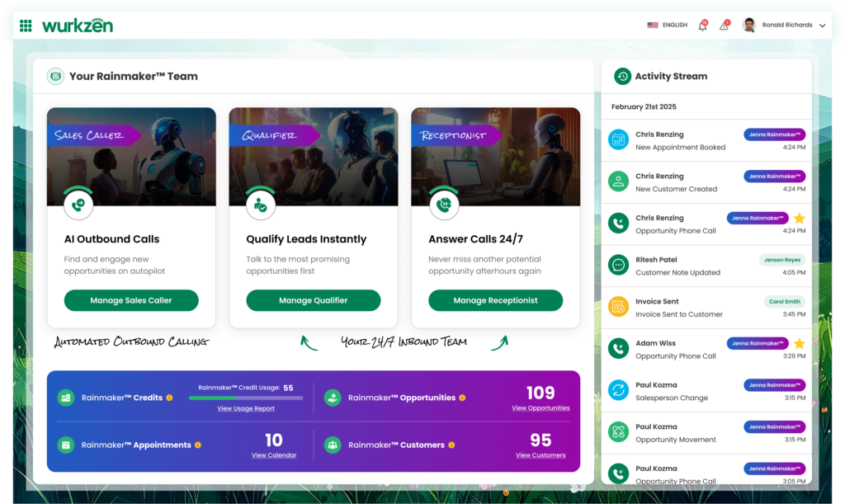This screenshot has width=845, height=504.
Task: Click the Qualify Leads Instantly heading
Action: 306,239
